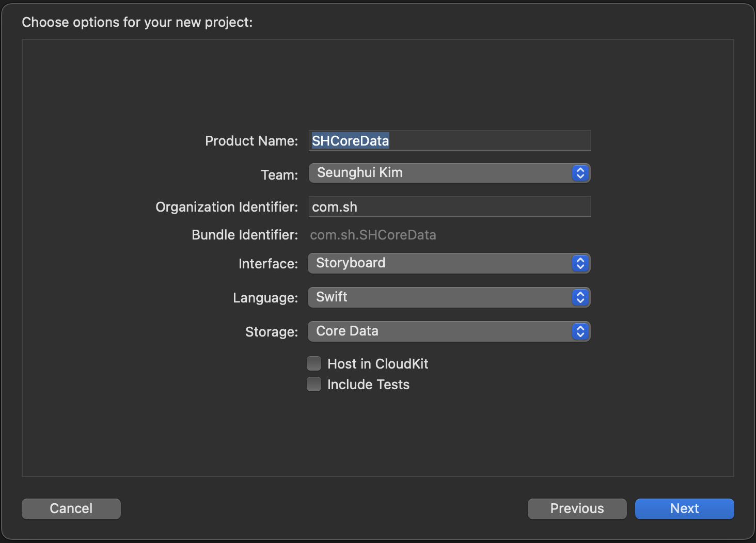756x543 pixels.
Task: Enable the Host in CloudKit checkbox
Action: coord(314,364)
